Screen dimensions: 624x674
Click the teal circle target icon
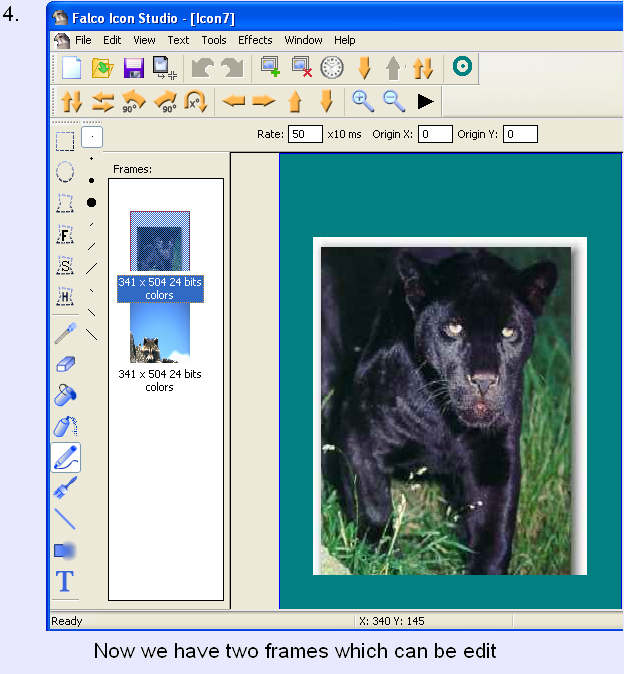pos(462,66)
